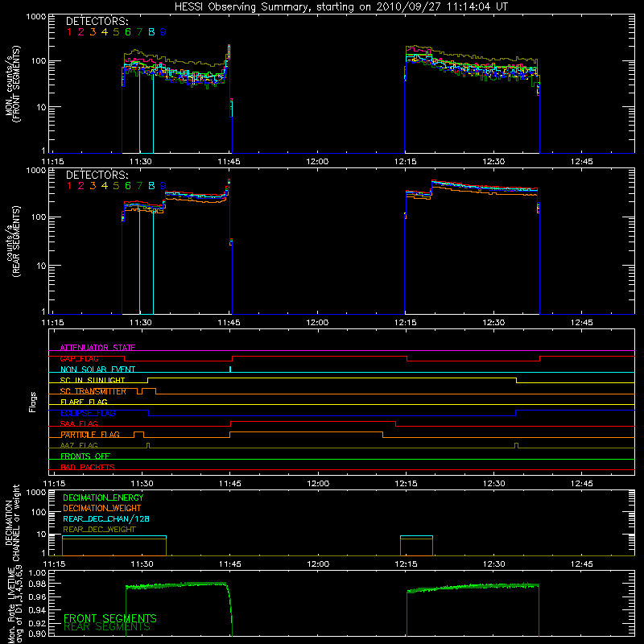Click the FLARE_FLAG label
644x644 pixels.
pos(84,402)
